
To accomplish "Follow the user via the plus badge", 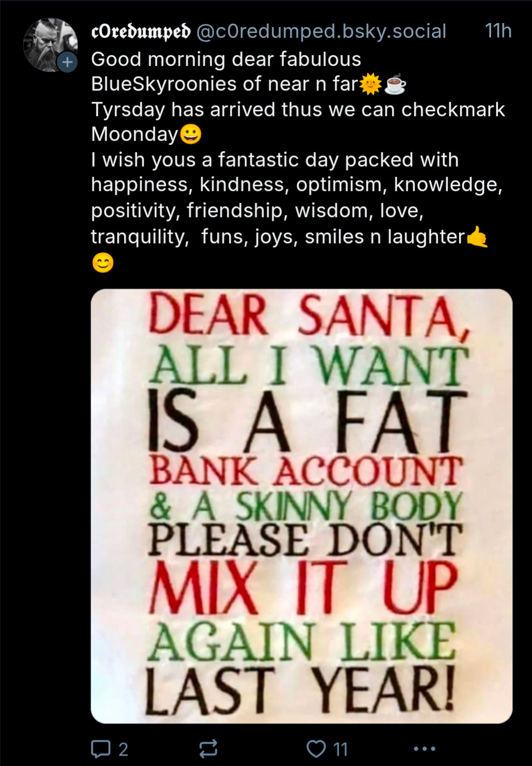I will [67, 63].
